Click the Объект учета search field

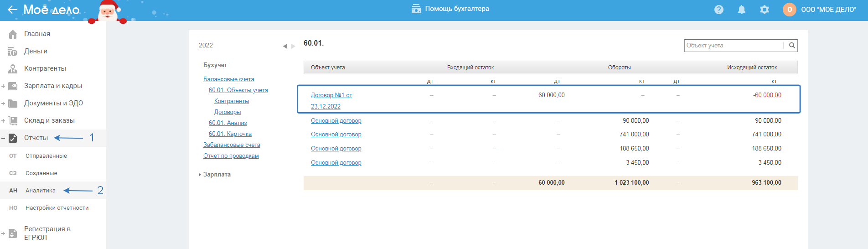pos(734,45)
